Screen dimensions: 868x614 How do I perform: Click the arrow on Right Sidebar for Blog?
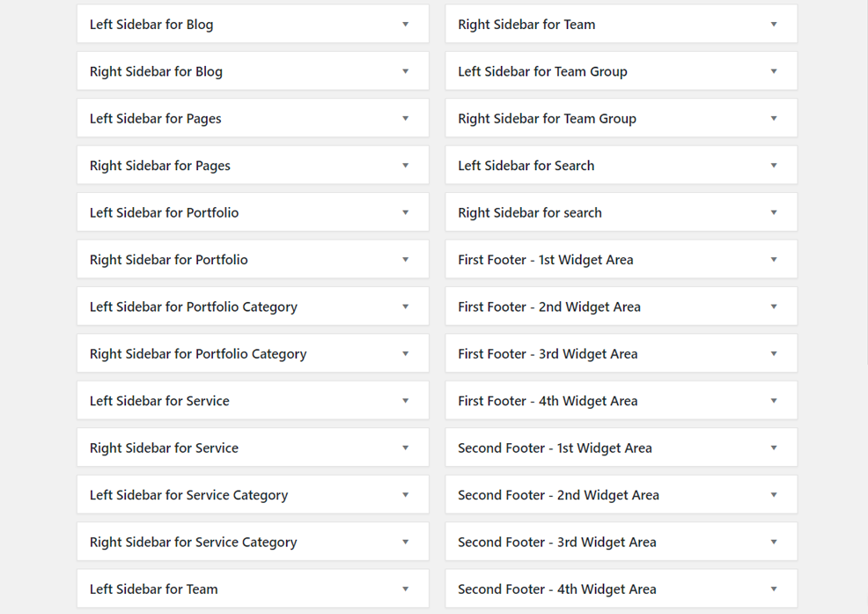(x=405, y=71)
